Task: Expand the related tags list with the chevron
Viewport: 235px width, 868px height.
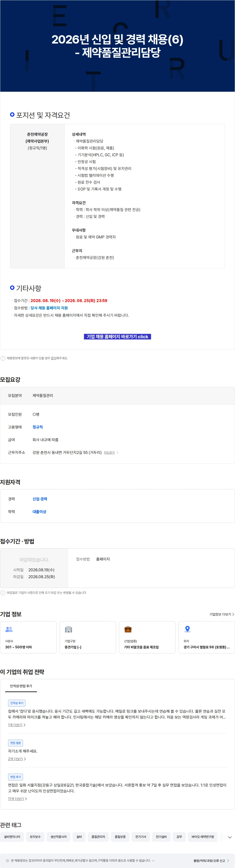Action: click(x=230, y=837)
